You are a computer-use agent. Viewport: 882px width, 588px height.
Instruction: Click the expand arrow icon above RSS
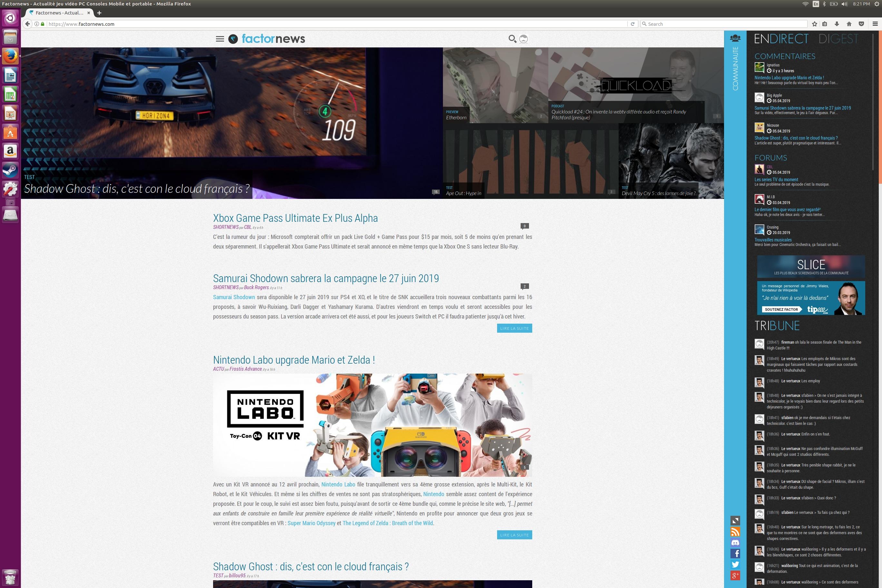pos(735,521)
